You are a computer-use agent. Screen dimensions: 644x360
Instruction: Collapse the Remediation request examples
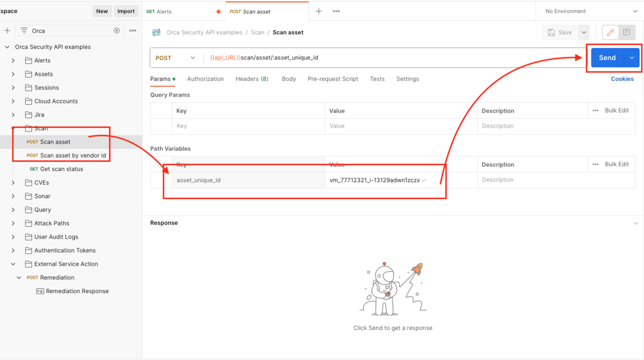19,277
